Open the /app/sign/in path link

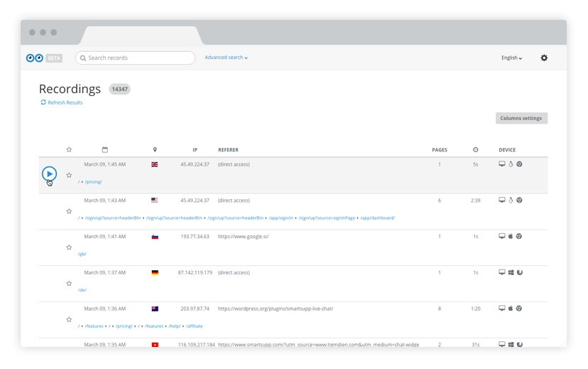click(x=281, y=218)
